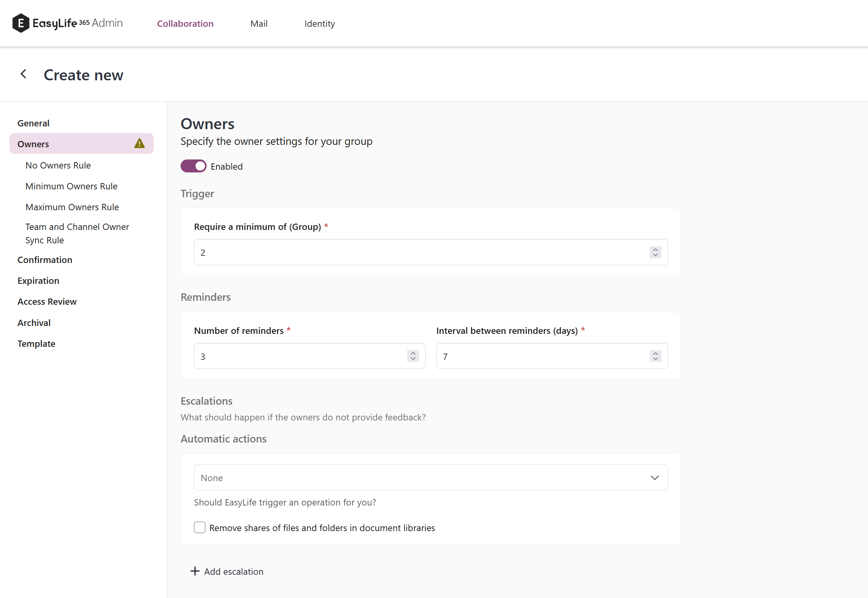Switch to the Mail tab
Screen dimensions: 868x598
pyautogui.click(x=259, y=24)
